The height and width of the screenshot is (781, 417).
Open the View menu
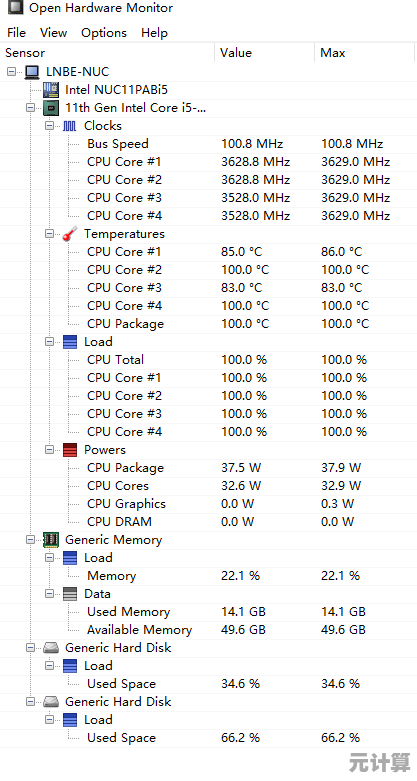(53, 33)
